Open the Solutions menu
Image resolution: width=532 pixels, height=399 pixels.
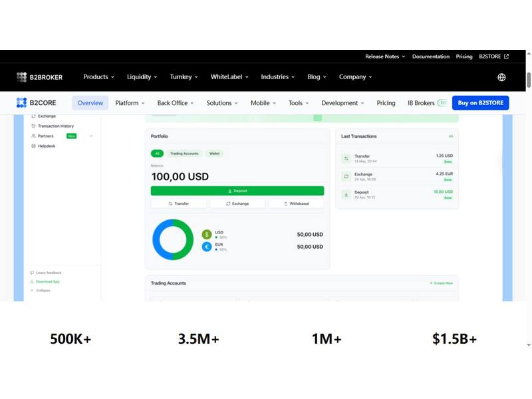tap(222, 103)
